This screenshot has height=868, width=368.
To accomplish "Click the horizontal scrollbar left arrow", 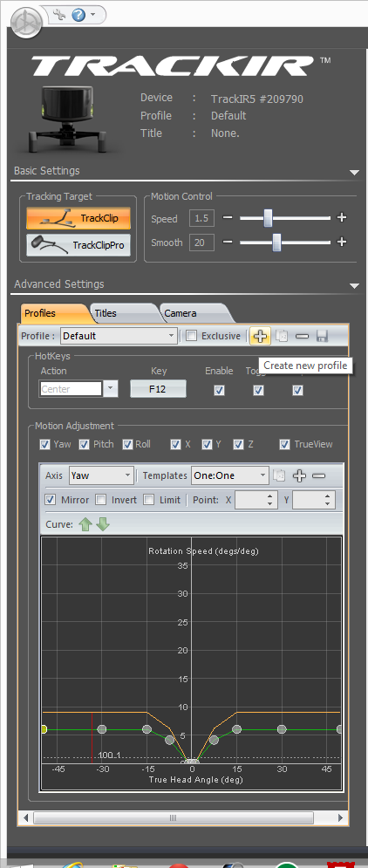I will coord(26,817).
